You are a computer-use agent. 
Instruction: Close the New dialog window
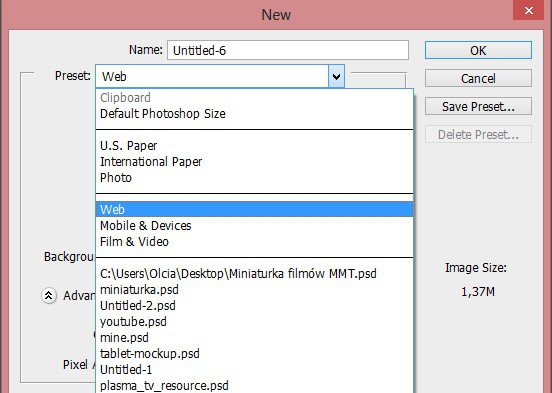point(528,11)
